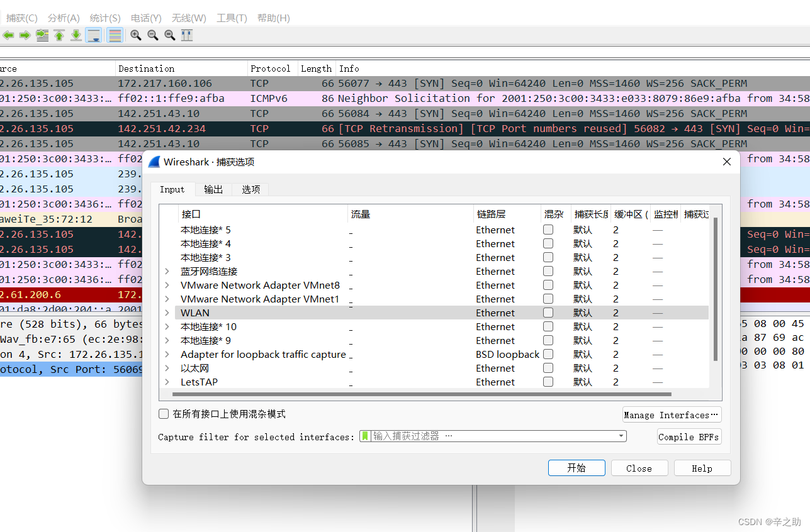Click Protocol column header in packet list
810x532 pixels.
(273, 69)
